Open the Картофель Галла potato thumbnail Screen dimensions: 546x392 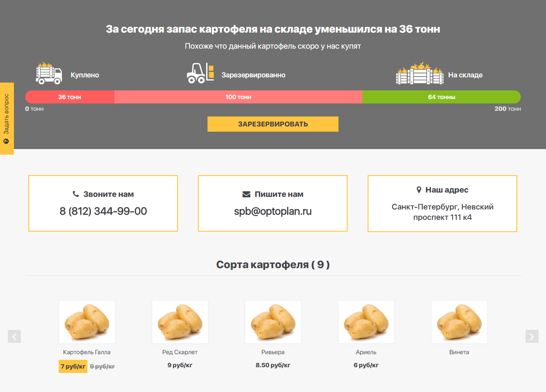[87, 322]
